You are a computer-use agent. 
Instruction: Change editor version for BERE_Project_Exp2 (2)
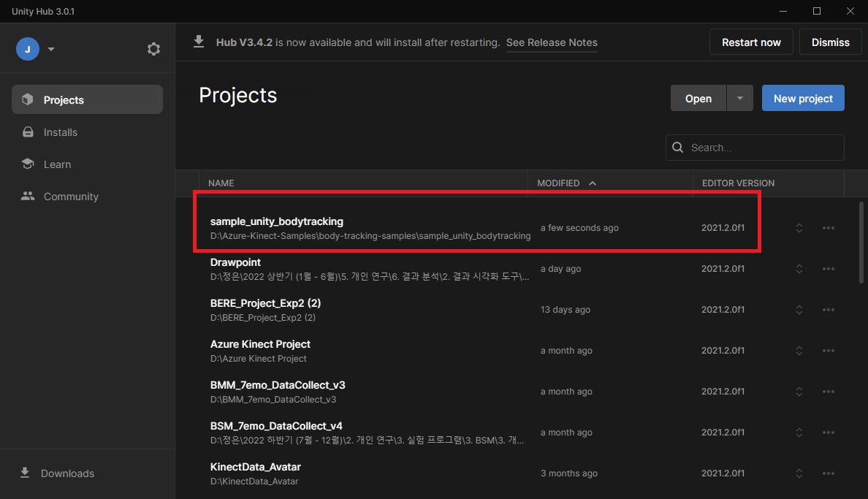pos(799,310)
